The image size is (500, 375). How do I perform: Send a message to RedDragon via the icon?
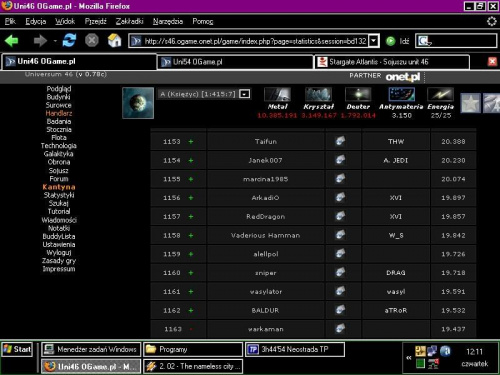point(340,216)
